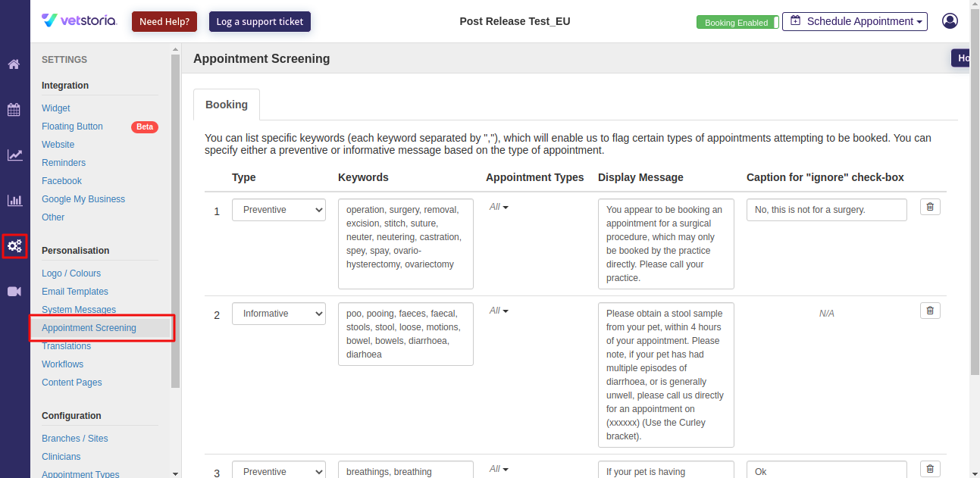Open the Schedule Appointment dropdown

point(856,21)
